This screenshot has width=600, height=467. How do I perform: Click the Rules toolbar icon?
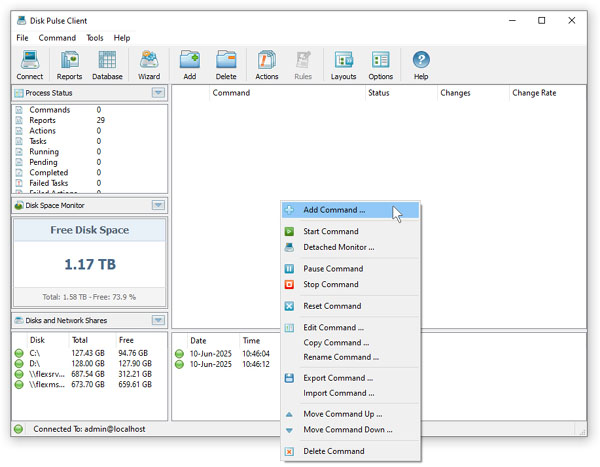(303, 65)
